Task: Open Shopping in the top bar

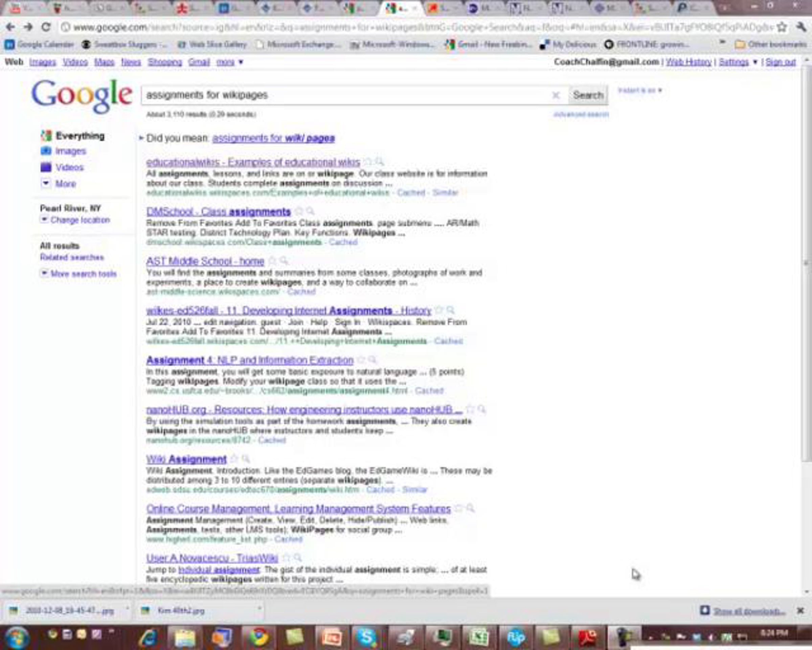Action: coord(164,62)
